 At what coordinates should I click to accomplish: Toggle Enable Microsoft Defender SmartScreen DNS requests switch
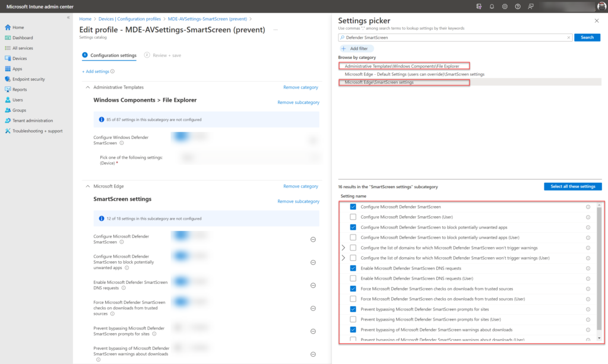(x=181, y=281)
